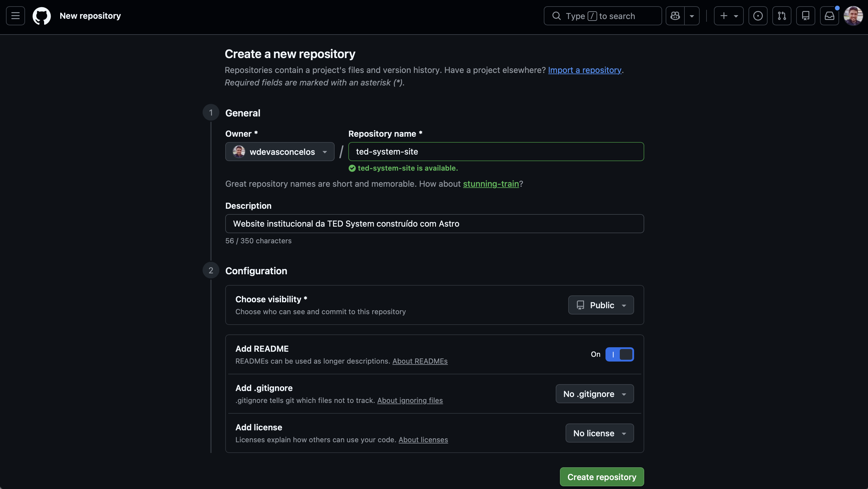
Task: Open the Repositories icon in header
Action: (806, 16)
